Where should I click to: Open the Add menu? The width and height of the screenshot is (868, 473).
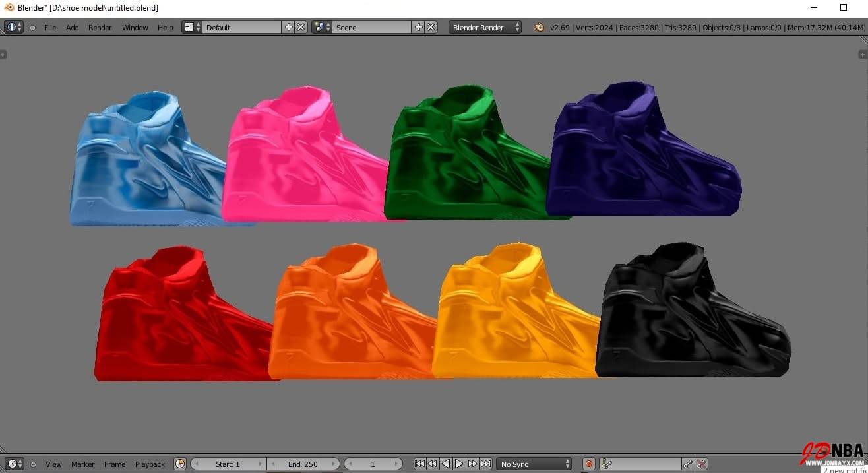tap(73, 28)
